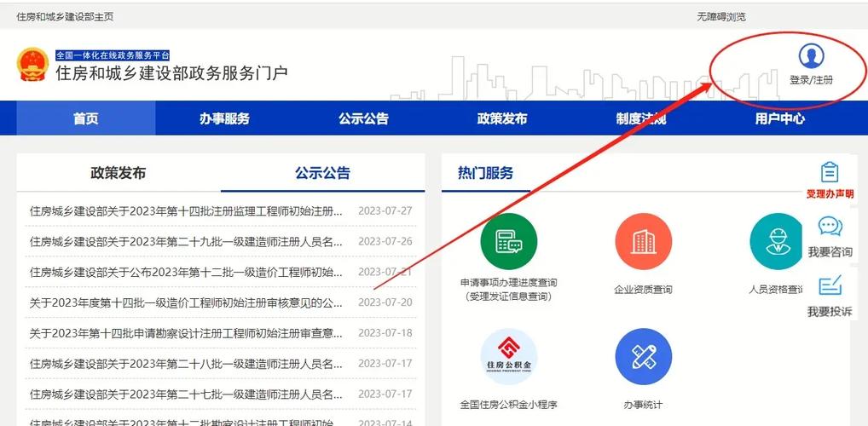Click 受理办声明 clipboard icon

(x=830, y=172)
